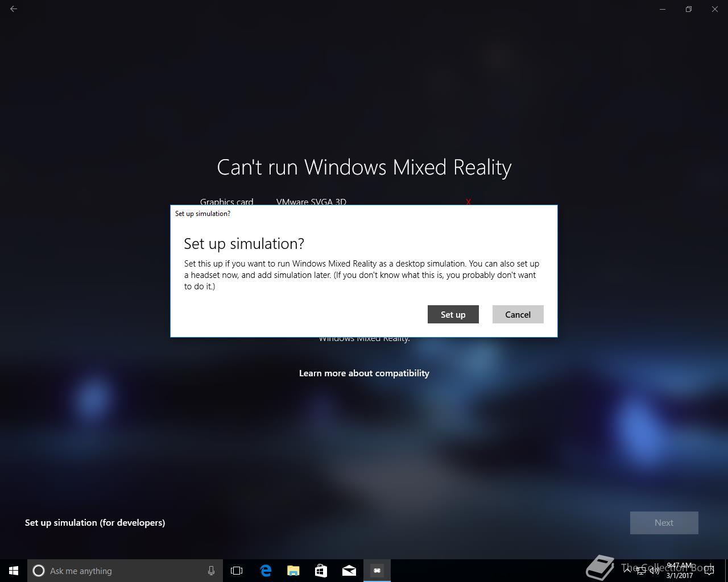Image resolution: width=728 pixels, height=582 pixels.
Task: Close the Mixed Reality Portal window
Action: pyautogui.click(x=715, y=9)
